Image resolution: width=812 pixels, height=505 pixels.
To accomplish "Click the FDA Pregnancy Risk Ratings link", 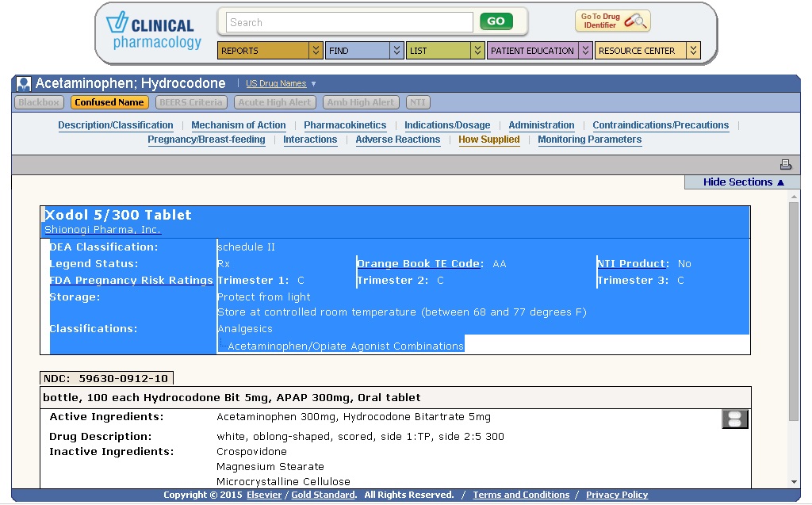I will coord(131,280).
